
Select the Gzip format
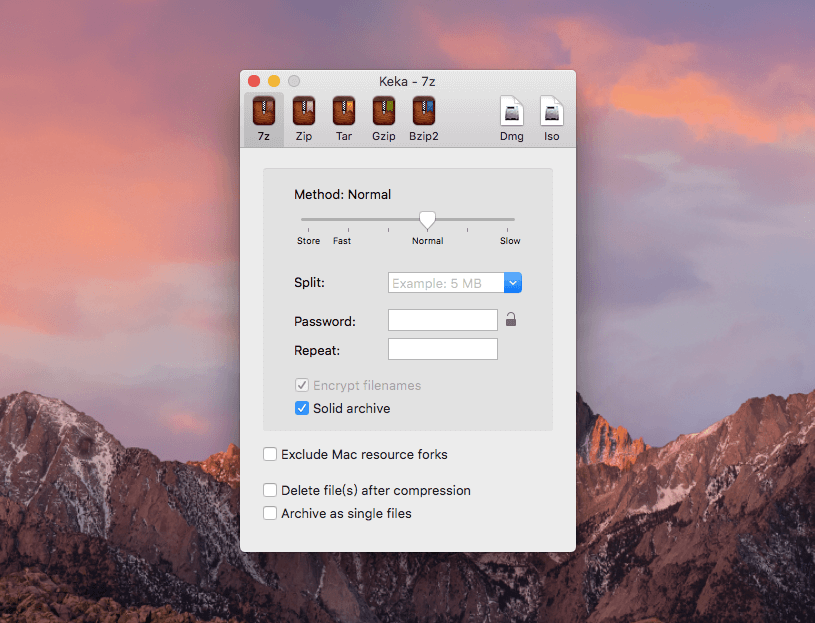click(384, 120)
